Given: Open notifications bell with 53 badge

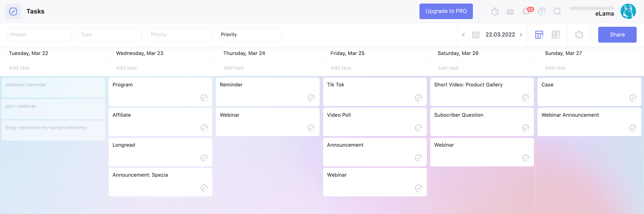Looking at the screenshot, I should point(526,11).
